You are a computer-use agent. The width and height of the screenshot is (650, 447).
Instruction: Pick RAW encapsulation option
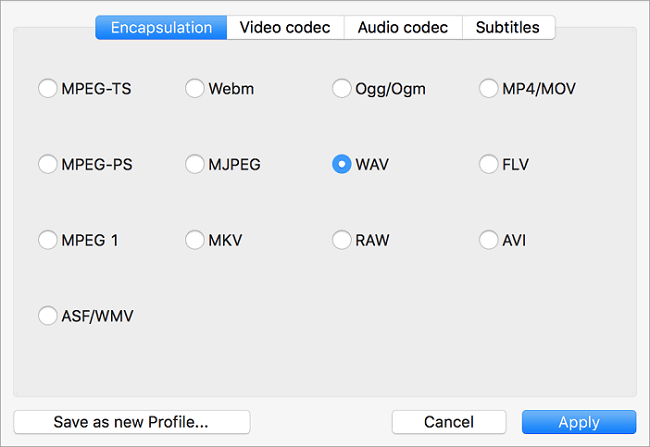coord(341,240)
